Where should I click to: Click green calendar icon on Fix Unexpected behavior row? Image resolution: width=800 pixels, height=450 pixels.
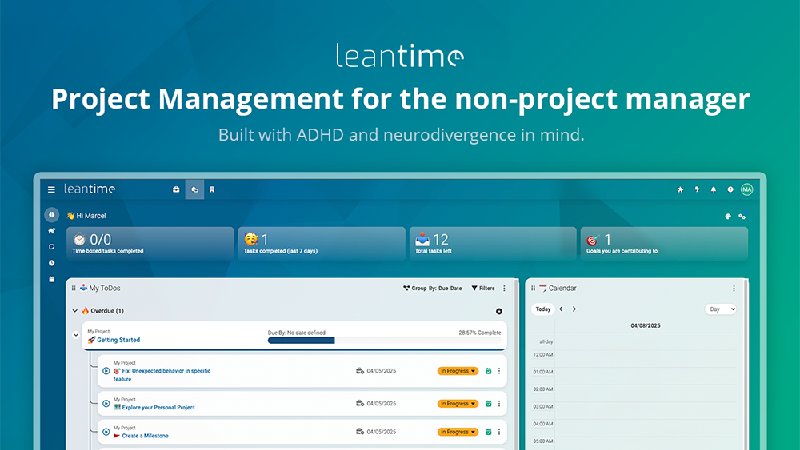coord(488,371)
